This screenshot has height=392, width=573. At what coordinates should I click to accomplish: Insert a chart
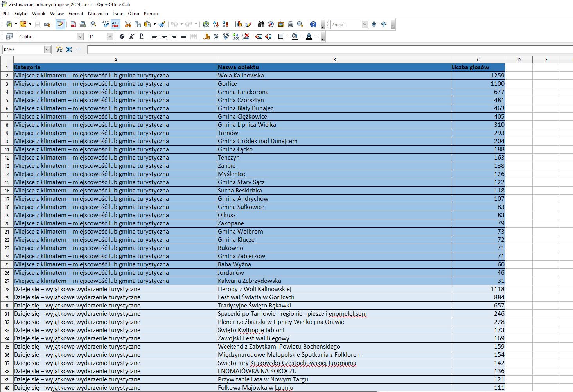click(x=239, y=24)
